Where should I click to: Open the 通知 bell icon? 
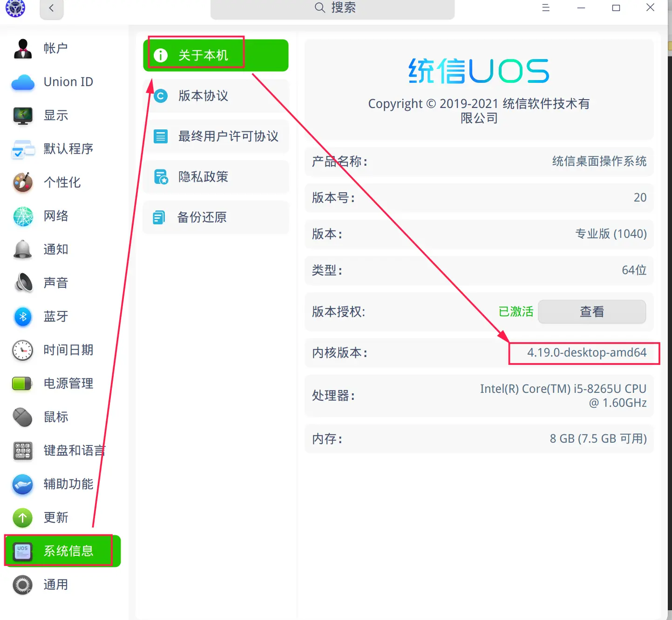pos(23,249)
